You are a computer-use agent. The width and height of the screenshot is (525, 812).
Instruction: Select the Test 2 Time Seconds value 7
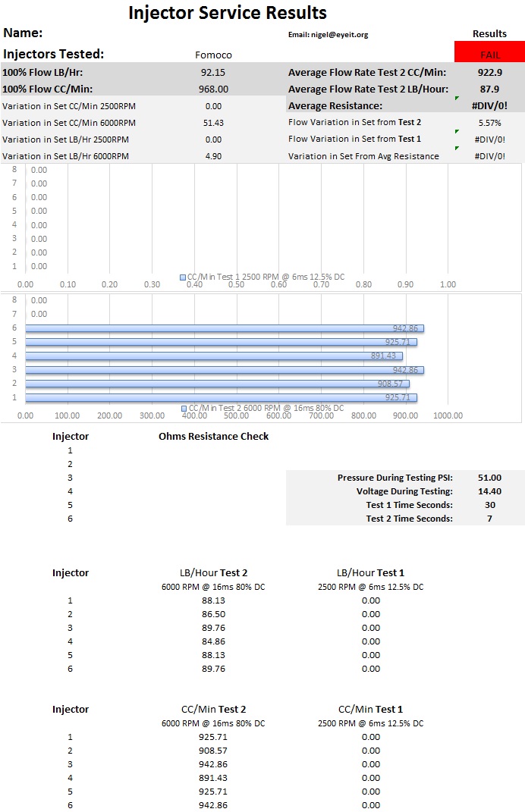(490, 519)
